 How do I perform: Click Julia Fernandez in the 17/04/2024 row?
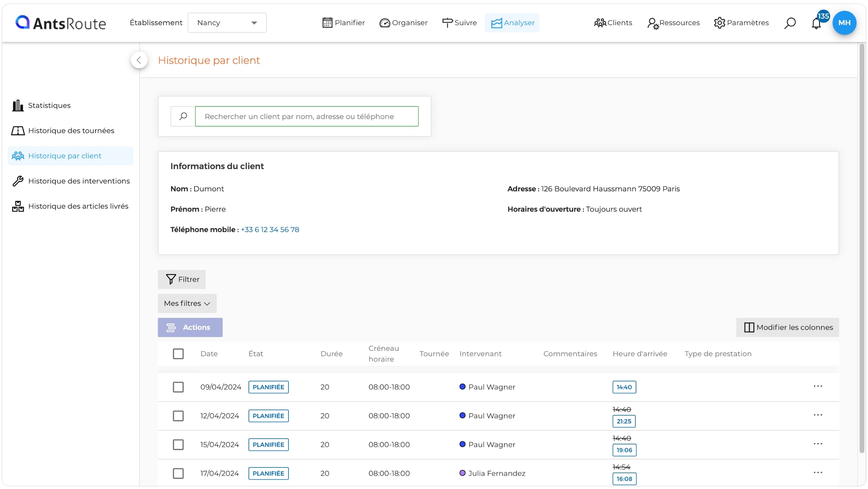497,474
